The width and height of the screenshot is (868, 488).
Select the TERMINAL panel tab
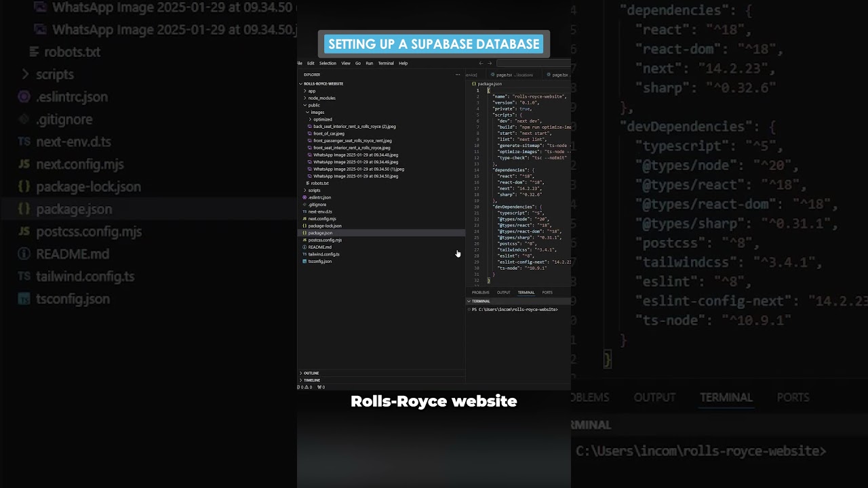(x=526, y=292)
